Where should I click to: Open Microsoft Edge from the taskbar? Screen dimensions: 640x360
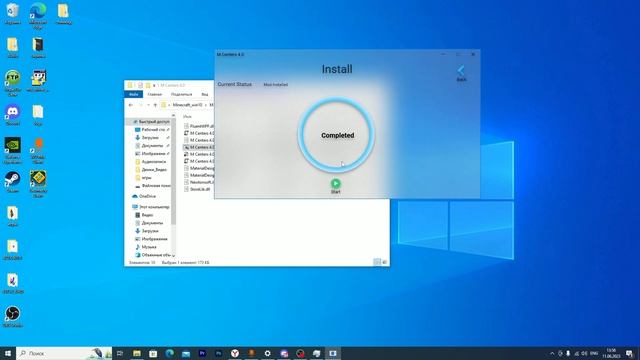(x=169, y=353)
